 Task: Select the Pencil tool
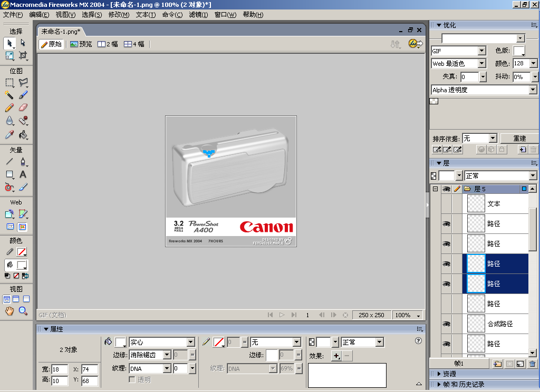9,107
